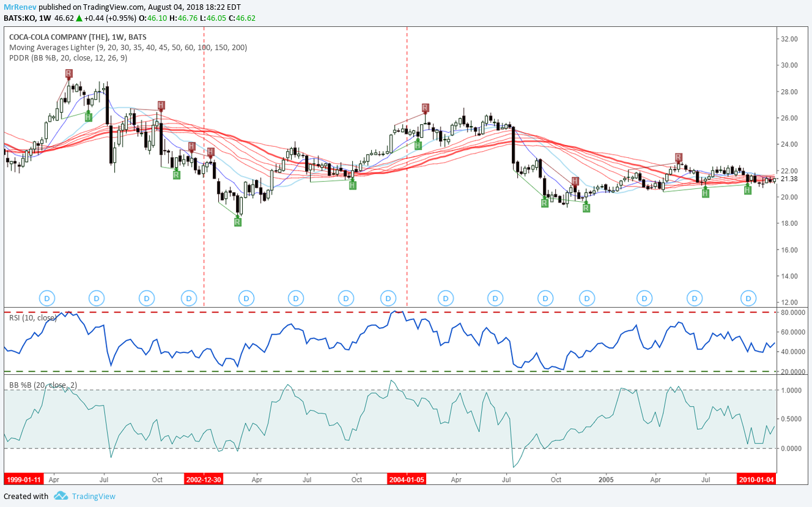Click the TradingView cloud logo icon at bottom
The height and width of the screenshot is (507, 812).
click(60, 496)
